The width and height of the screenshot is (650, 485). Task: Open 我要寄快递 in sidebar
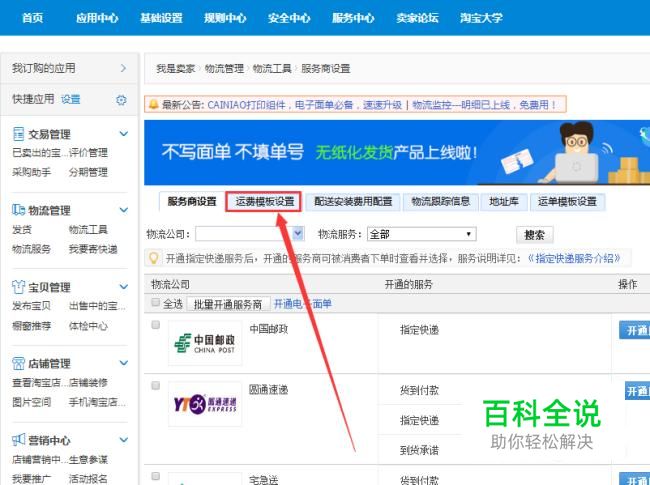tap(93, 249)
